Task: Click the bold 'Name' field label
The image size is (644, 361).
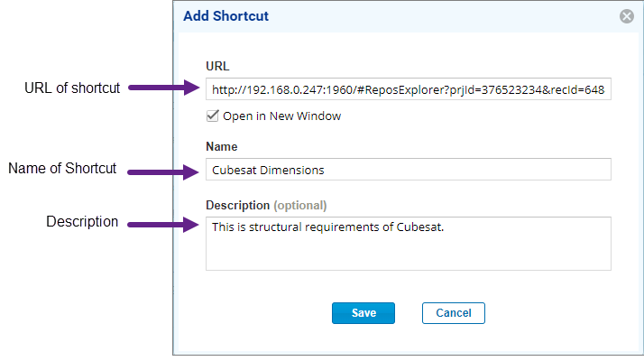Action: click(221, 147)
